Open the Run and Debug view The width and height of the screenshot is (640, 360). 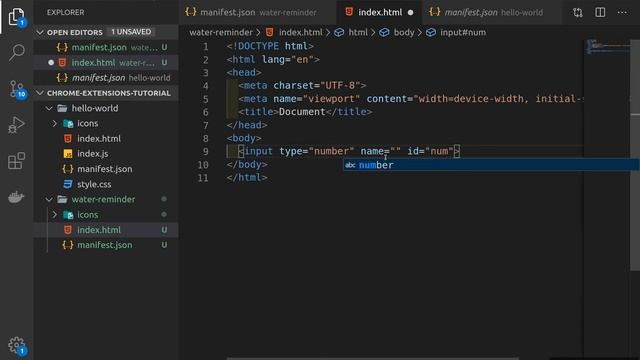16,124
